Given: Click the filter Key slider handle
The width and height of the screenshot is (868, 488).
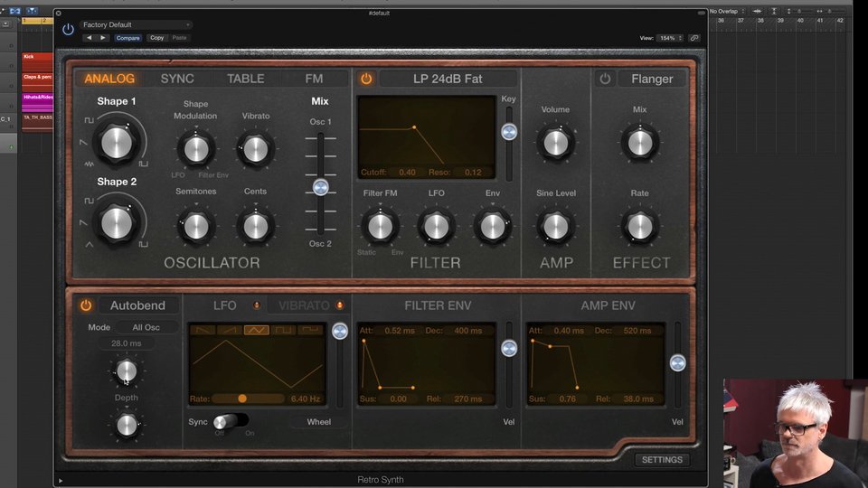Looking at the screenshot, I should (x=509, y=132).
